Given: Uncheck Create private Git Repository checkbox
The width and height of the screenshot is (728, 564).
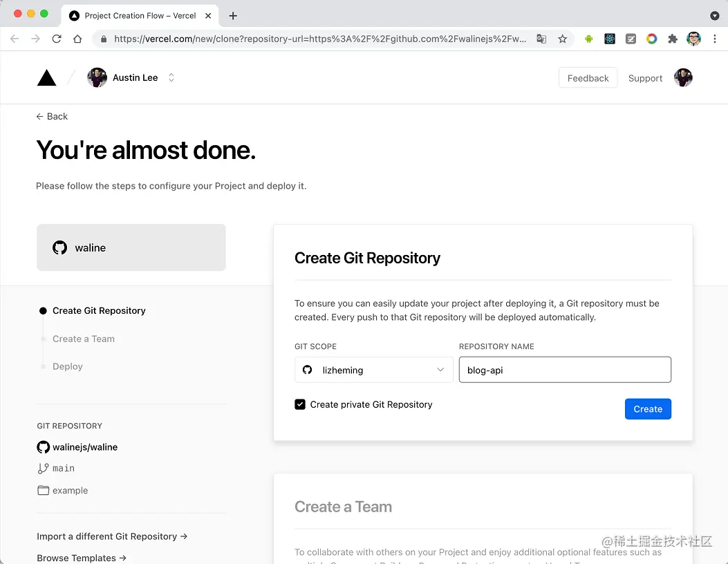Looking at the screenshot, I should click(300, 404).
